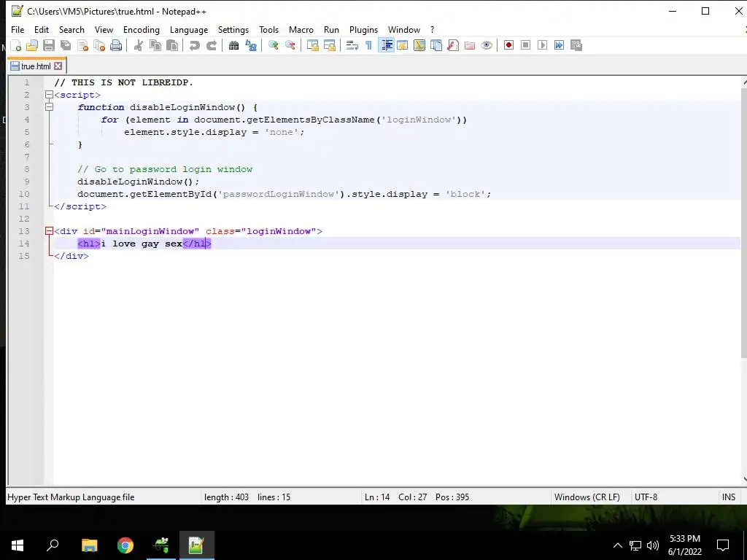747x560 pixels.
Task: Open Find with the binoculars icon
Action: click(233, 45)
